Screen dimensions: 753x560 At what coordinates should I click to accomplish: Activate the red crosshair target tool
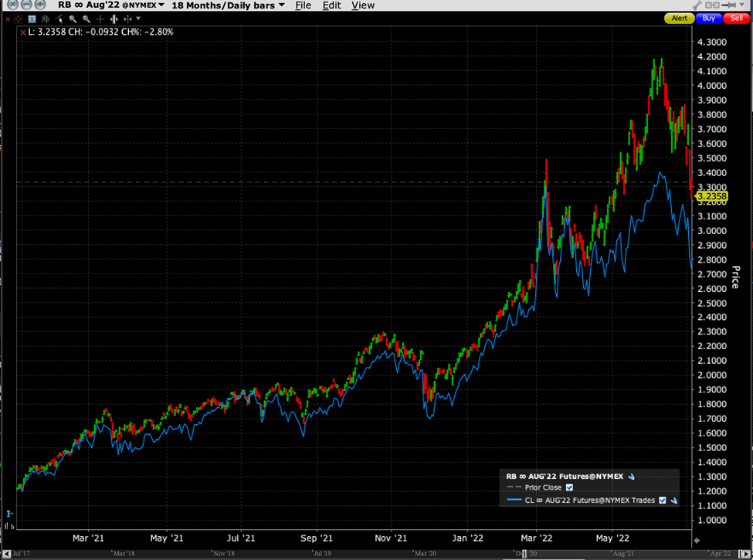(x=19, y=19)
